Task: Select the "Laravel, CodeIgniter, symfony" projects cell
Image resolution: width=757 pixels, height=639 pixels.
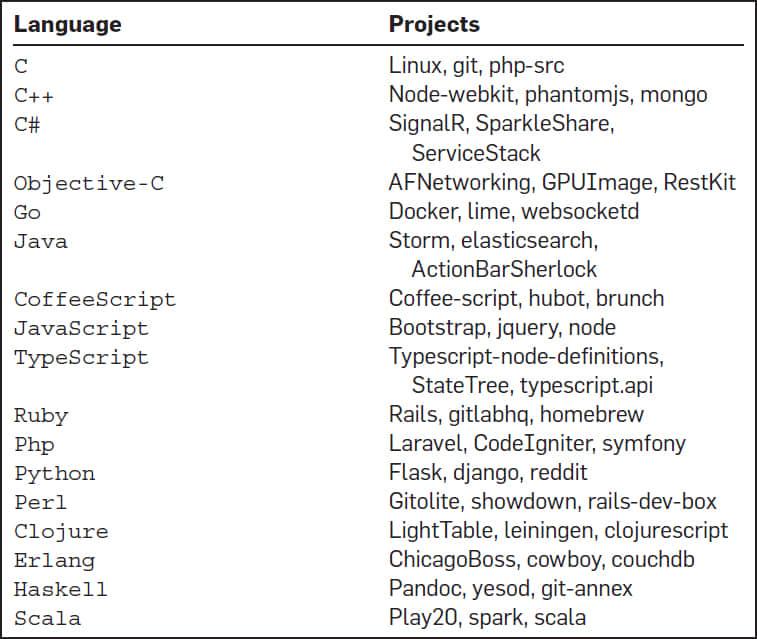Action: coord(537,444)
